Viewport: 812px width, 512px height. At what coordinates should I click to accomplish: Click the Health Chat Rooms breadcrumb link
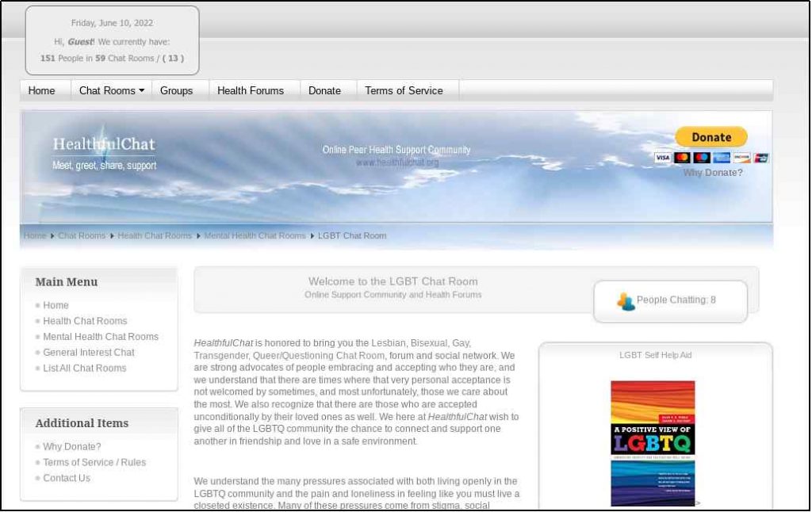(x=155, y=235)
